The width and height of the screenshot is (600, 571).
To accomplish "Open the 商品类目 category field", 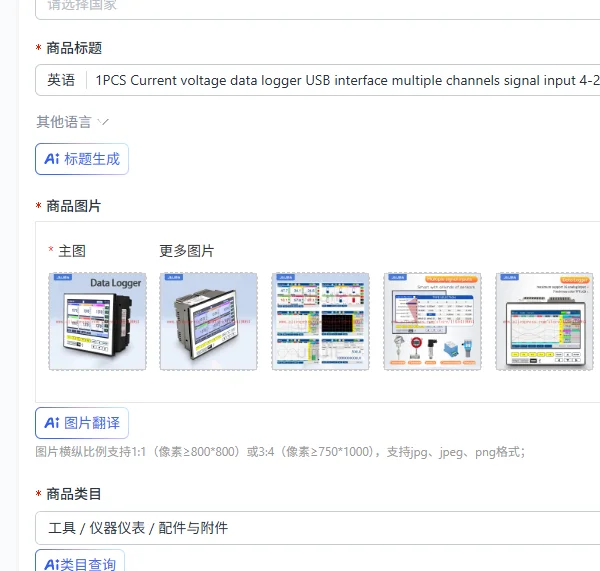I will 318,528.
